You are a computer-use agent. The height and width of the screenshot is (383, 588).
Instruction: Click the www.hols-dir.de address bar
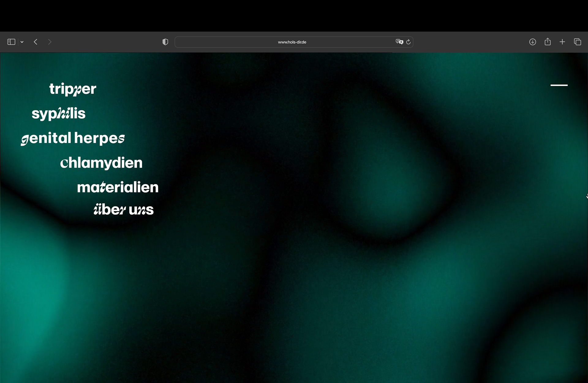coord(292,42)
